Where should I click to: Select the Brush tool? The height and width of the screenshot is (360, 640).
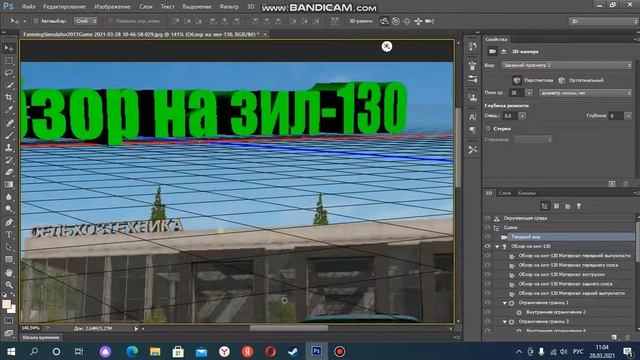click(x=9, y=135)
